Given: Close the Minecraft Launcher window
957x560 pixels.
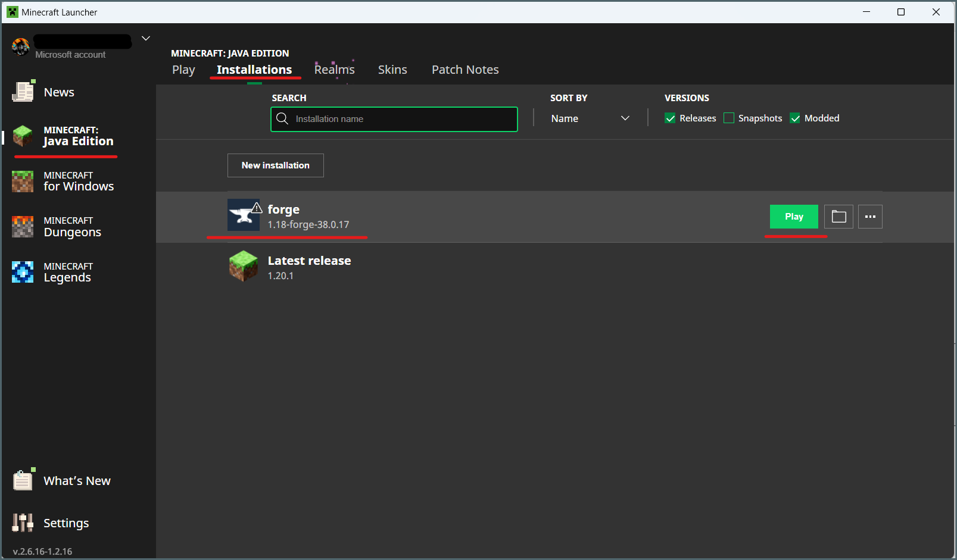Looking at the screenshot, I should tap(936, 12).
